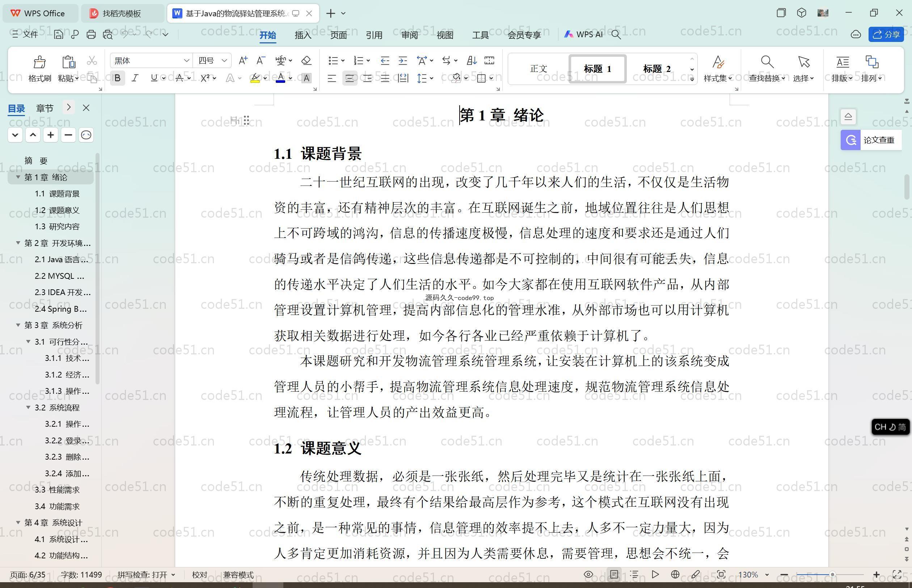Toggle Bold formatting
Screen dimensions: 912x588
click(118, 78)
